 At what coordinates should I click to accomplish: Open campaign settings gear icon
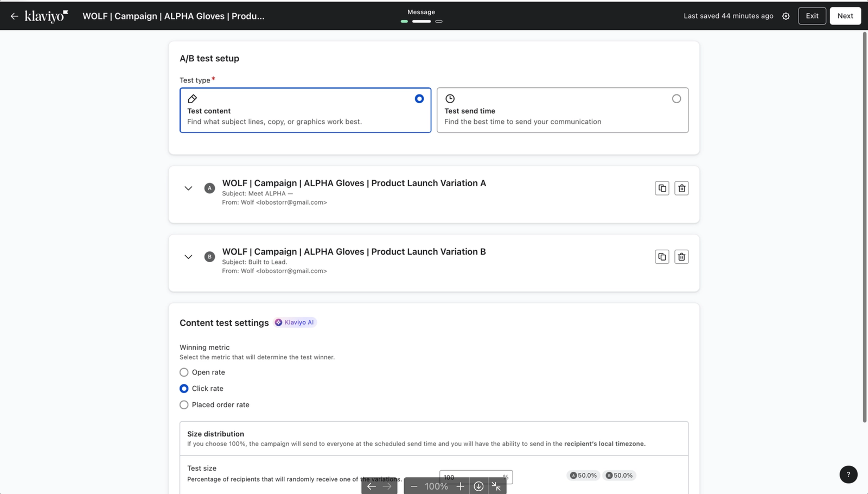tap(786, 16)
